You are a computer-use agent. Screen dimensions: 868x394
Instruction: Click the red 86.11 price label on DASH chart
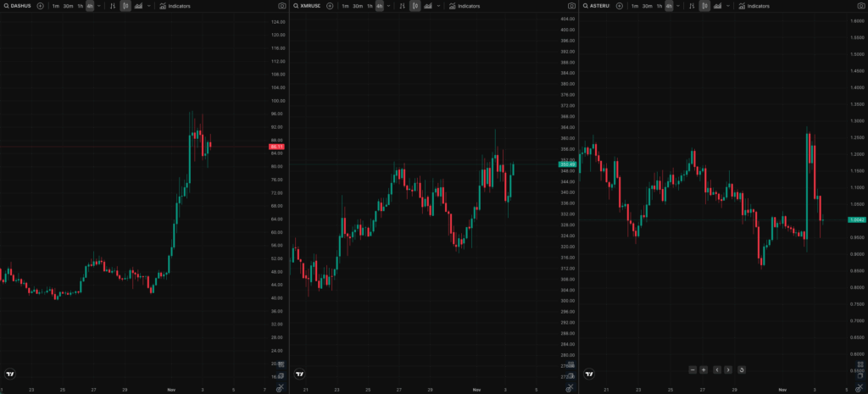pyautogui.click(x=277, y=147)
